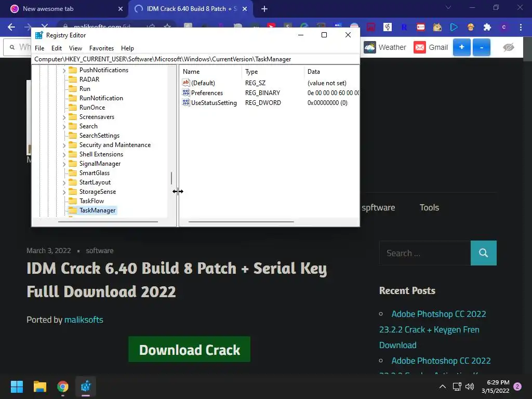
Task: Click the tree pane horizontal scrollbar
Action: (x=108, y=222)
